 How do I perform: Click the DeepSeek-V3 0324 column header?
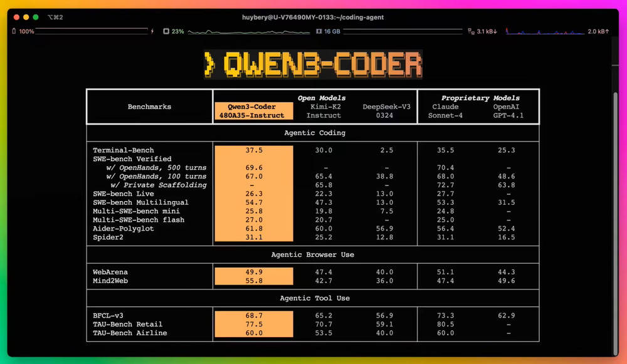[386, 111]
